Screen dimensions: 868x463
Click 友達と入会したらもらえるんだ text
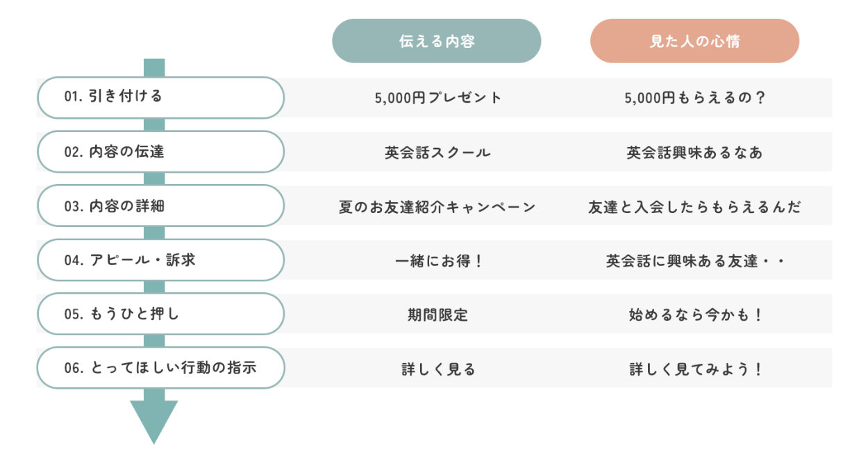694,207
